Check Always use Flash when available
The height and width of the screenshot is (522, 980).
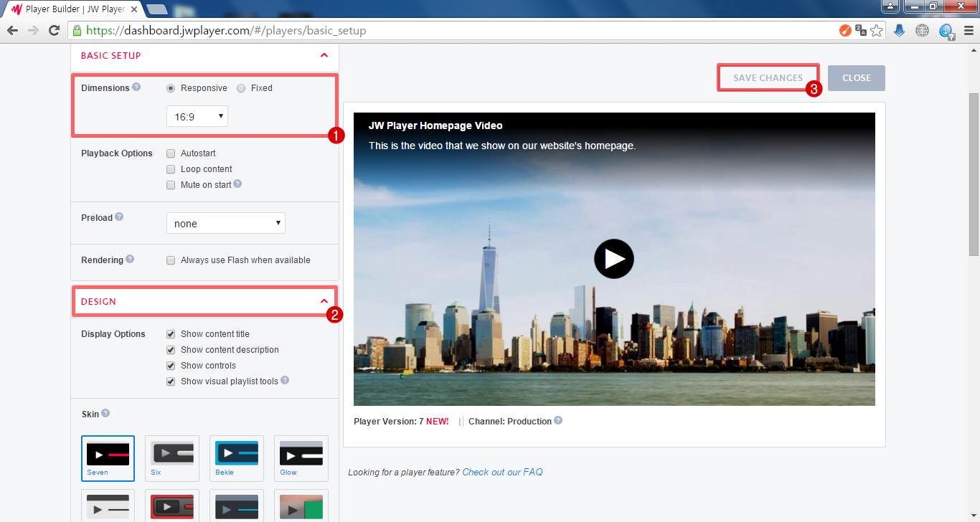[x=171, y=260]
